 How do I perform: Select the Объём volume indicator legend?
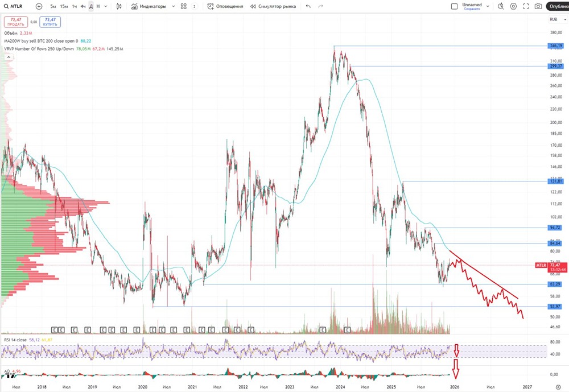pyautogui.click(x=18, y=33)
